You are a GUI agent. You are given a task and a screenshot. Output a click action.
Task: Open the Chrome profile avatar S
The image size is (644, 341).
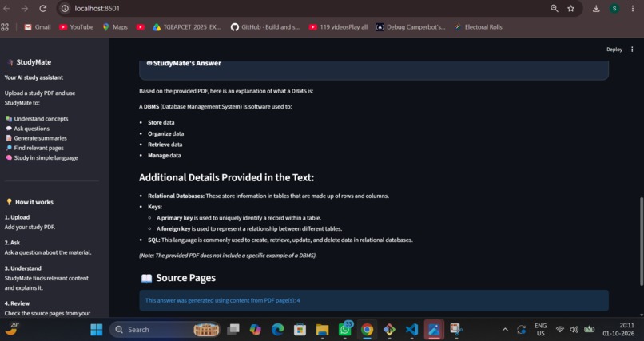(x=614, y=8)
